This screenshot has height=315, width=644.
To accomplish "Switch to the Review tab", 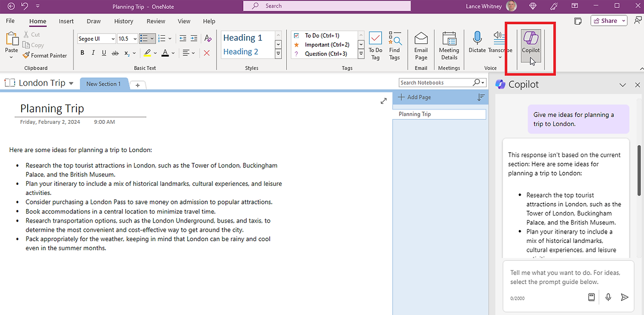I will (156, 21).
